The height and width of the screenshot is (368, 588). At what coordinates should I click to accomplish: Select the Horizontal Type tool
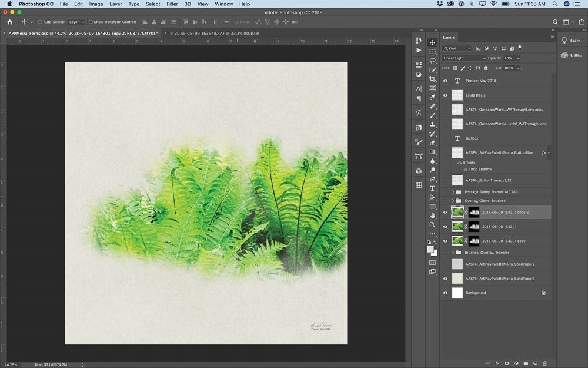click(432, 188)
